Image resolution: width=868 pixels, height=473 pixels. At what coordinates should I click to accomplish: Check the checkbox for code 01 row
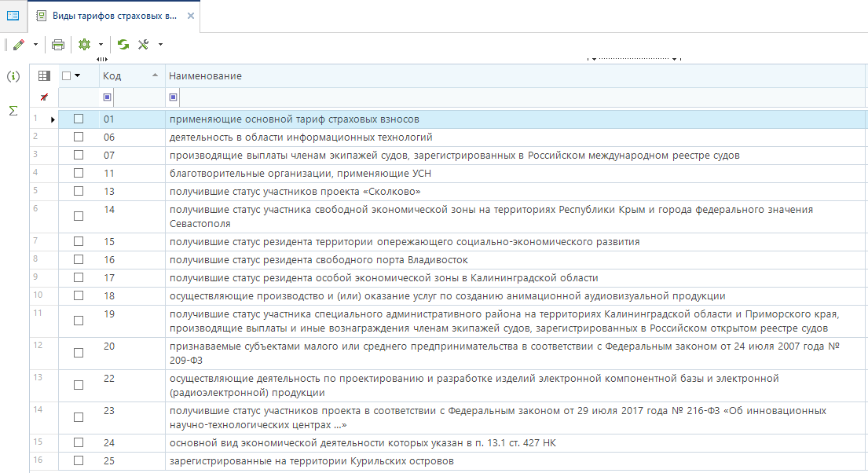point(77,119)
